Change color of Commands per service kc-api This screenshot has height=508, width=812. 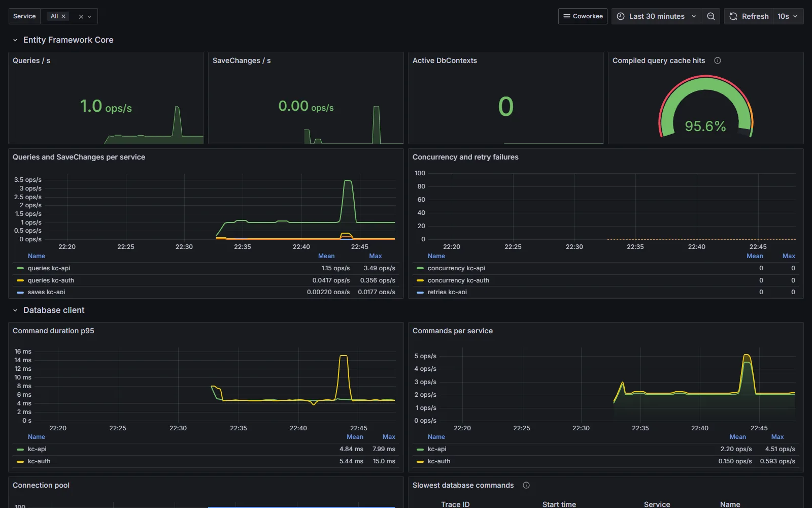coord(420,450)
